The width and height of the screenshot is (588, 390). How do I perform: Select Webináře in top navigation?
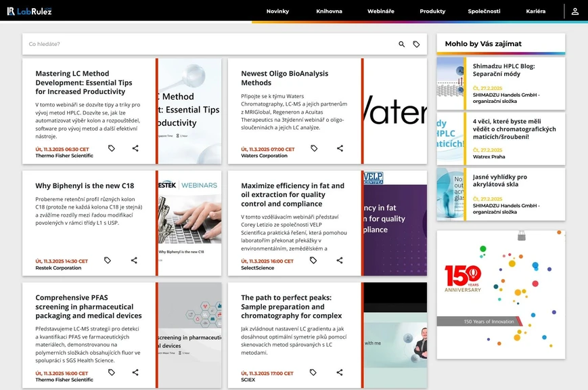[x=380, y=12]
